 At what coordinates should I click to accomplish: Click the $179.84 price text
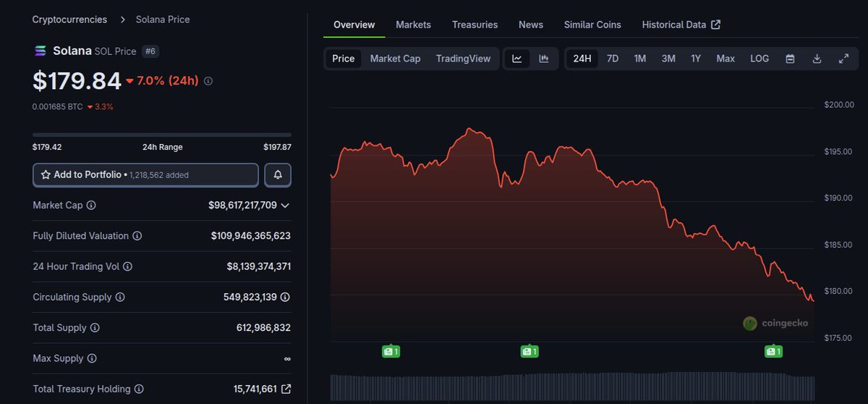pos(77,81)
